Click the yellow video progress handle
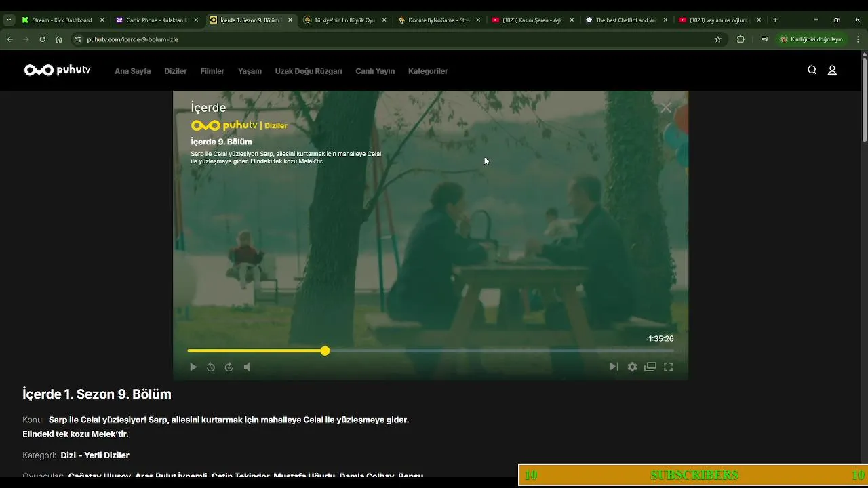 point(325,351)
